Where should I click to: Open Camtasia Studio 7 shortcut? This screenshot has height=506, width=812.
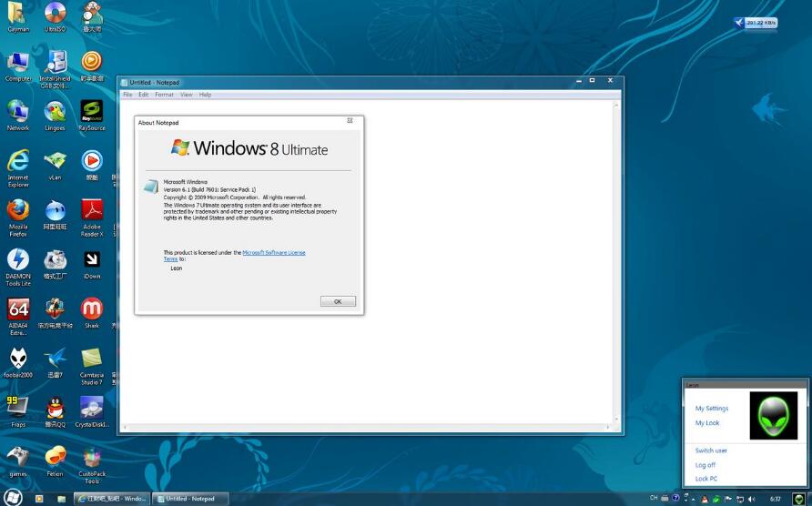92,359
